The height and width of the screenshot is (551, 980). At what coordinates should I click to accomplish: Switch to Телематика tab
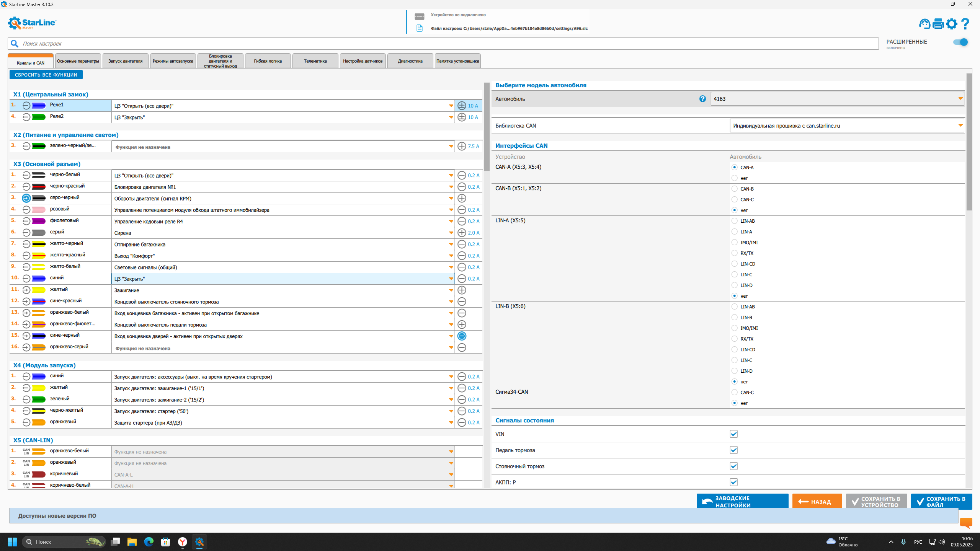[x=315, y=61]
